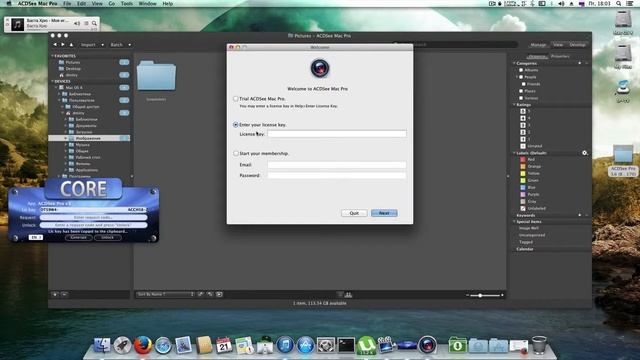Open uTorrent from the Dock

366,345
